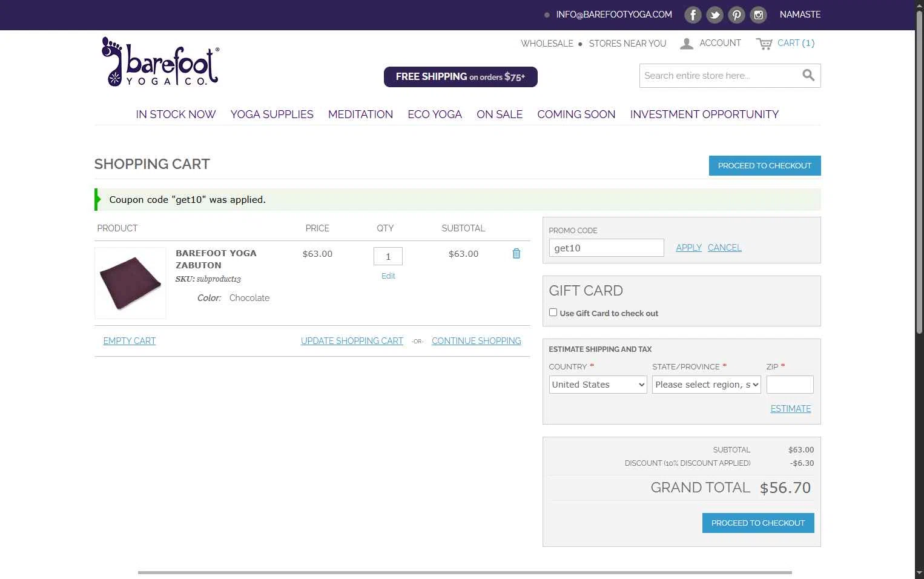Click Update Shopping Cart link
This screenshot has height=579, width=924.
352,341
